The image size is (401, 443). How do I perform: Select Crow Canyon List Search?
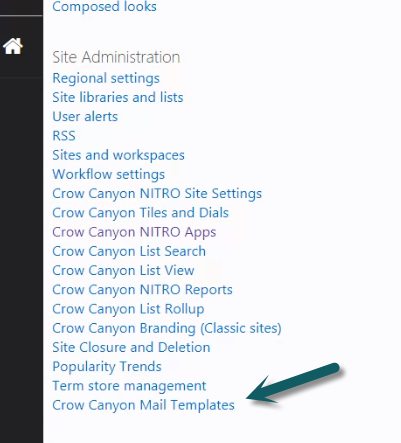pyautogui.click(x=129, y=251)
